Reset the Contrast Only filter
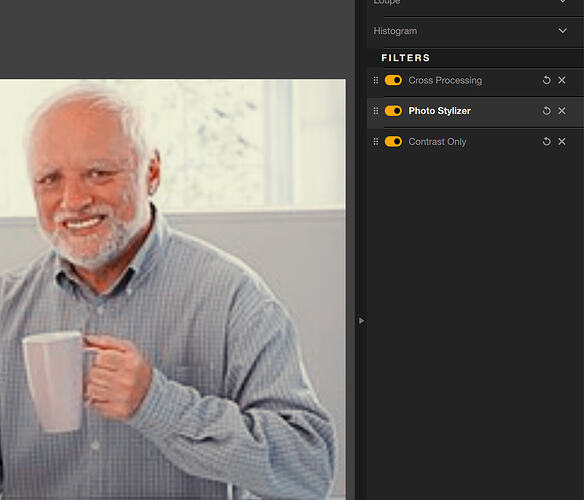 point(546,142)
